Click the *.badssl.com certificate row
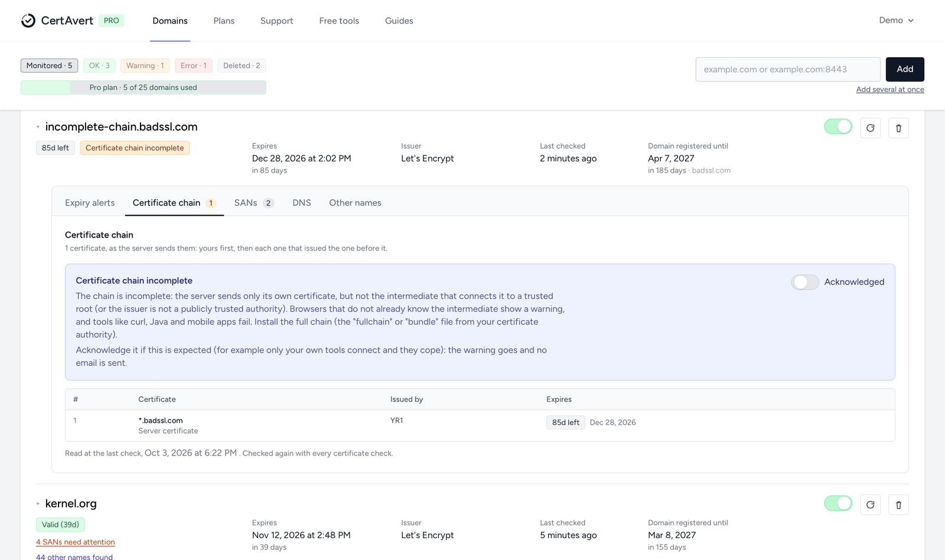945x560 pixels. (480, 425)
